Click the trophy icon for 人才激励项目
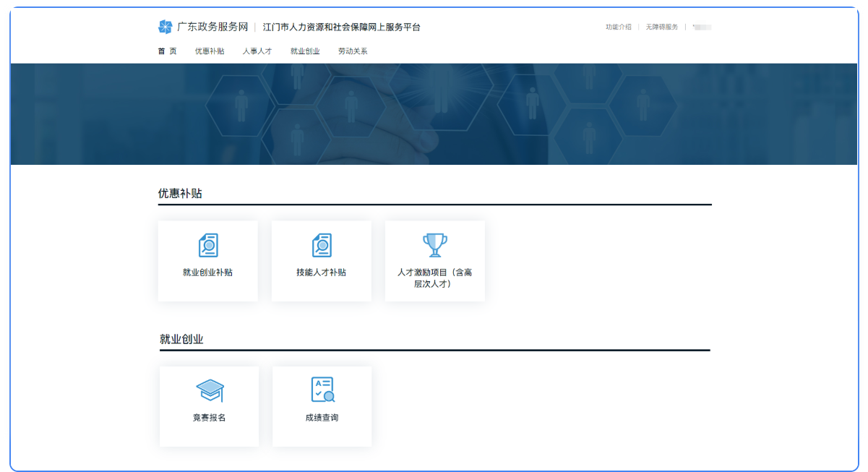Screen dimensions: 868x472 pyautogui.click(x=434, y=245)
